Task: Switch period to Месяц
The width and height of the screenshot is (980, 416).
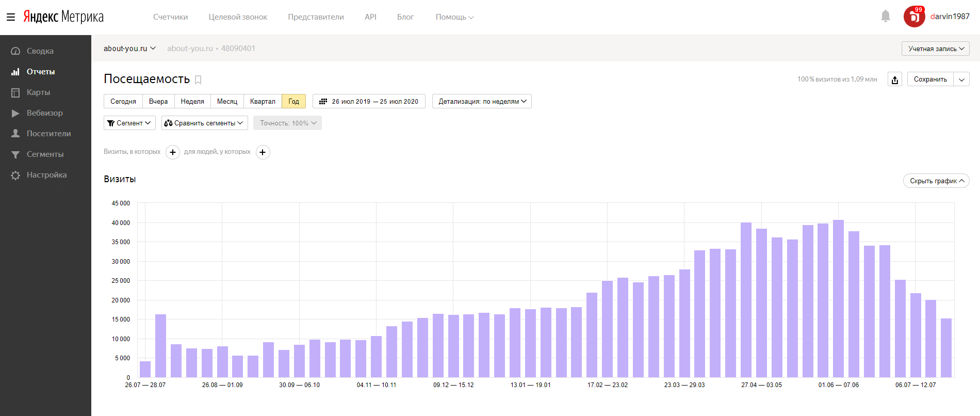Action: click(x=227, y=101)
